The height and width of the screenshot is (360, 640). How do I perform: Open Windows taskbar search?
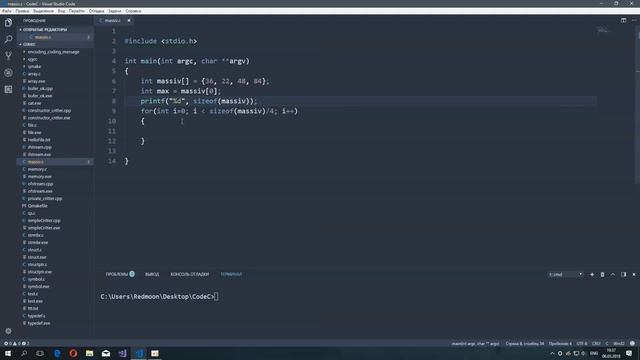click(24, 353)
